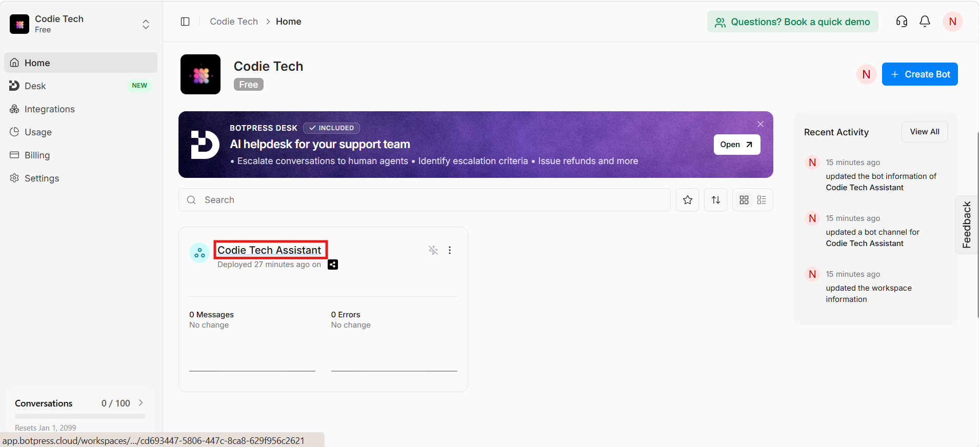Click the Codie Tech Assistant bot avatar icon
980x447 pixels.
pos(199,253)
